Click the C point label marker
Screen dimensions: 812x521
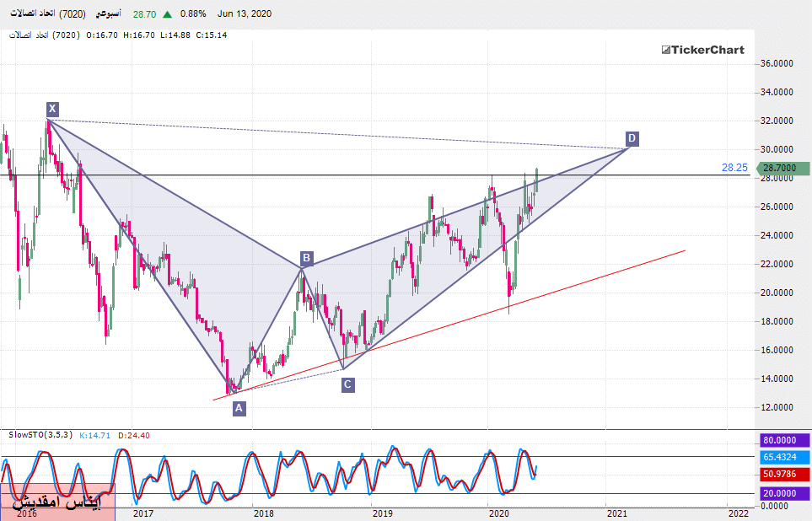pyautogui.click(x=347, y=384)
